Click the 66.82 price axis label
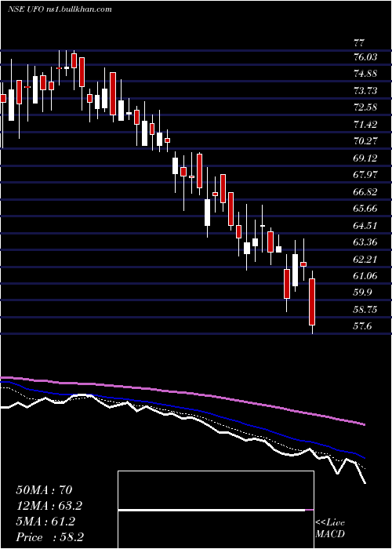This screenshot has height=549, width=392. pyautogui.click(x=365, y=191)
